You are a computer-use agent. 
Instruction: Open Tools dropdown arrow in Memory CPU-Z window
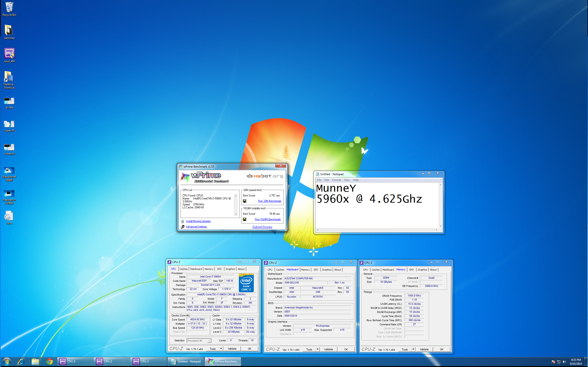click(413, 350)
